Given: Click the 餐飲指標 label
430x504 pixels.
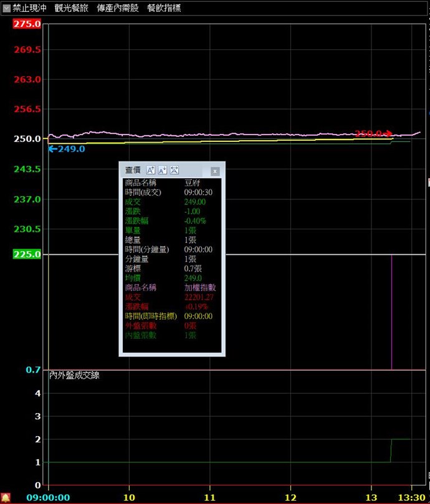Looking at the screenshot, I should 164,9.
